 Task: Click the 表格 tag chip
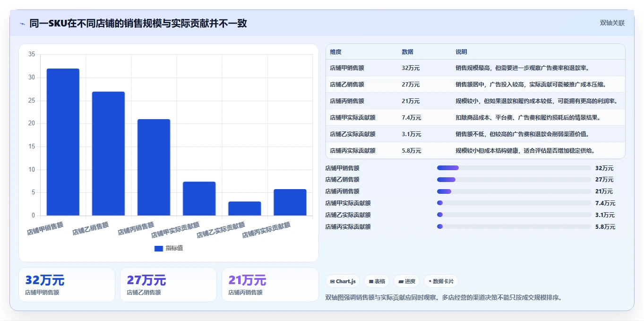pyautogui.click(x=377, y=281)
